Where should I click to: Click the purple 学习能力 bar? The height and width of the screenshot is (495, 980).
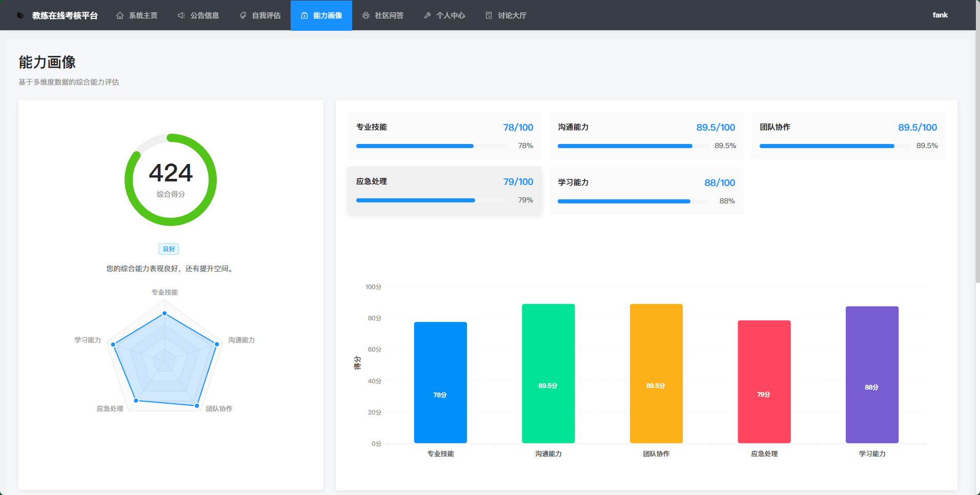point(872,375)
